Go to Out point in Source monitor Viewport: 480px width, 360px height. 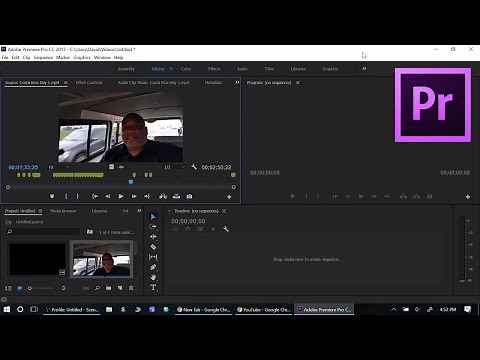tap(147, 197)
